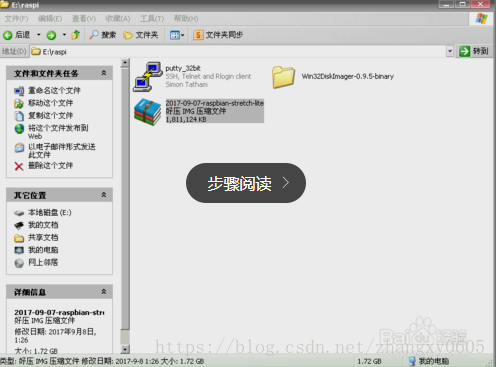
Task: Click 将这个文件发布到 Web link
Action: [x=58, y=132]
